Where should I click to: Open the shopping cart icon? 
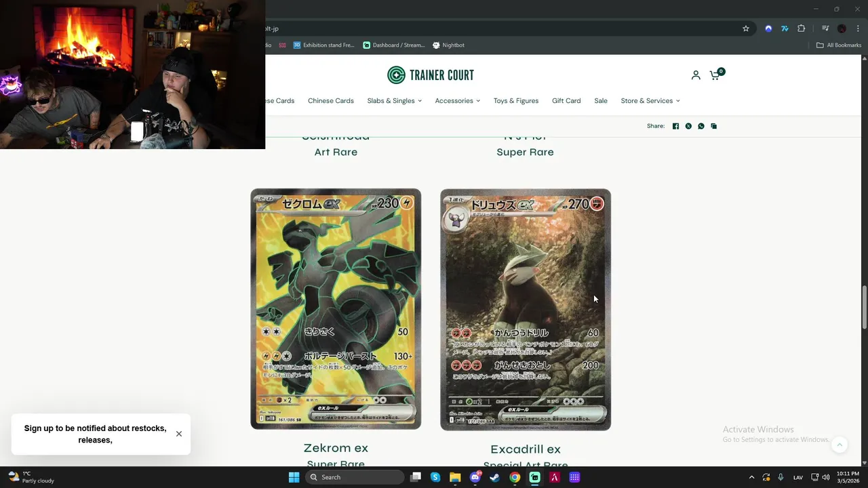point(715,75)
